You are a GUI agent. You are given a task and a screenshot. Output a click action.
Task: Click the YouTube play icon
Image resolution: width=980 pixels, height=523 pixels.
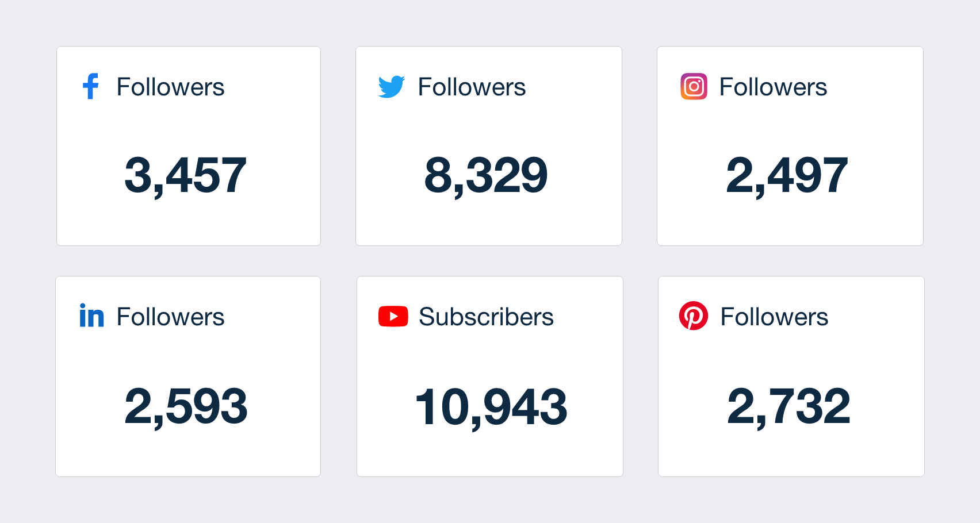point(393,317)
